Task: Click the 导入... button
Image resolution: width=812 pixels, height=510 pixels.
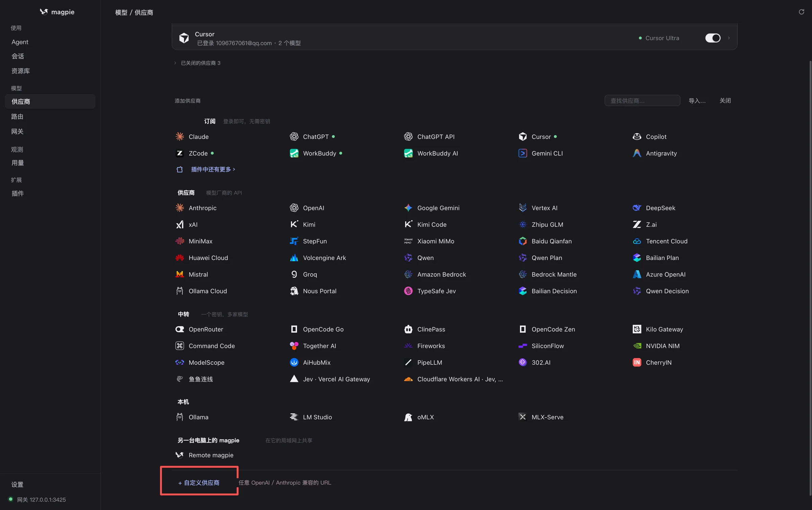Action: (697, 101)
